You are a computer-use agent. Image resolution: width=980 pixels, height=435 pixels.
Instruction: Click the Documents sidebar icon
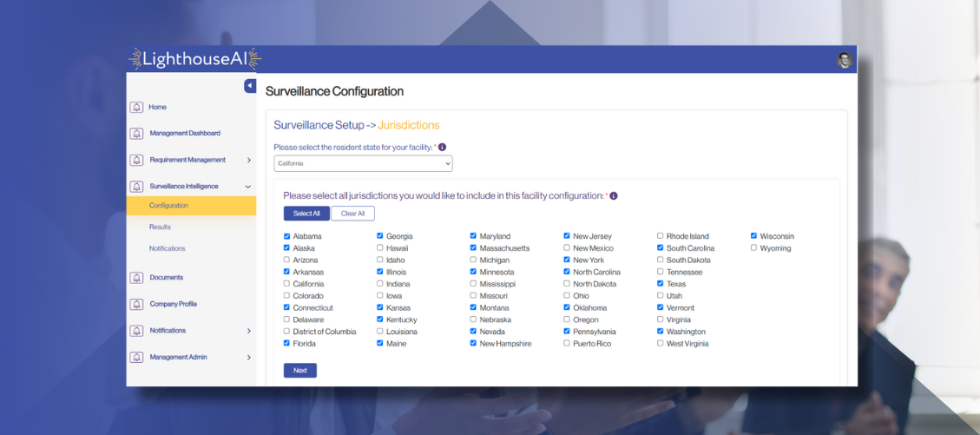136,278
